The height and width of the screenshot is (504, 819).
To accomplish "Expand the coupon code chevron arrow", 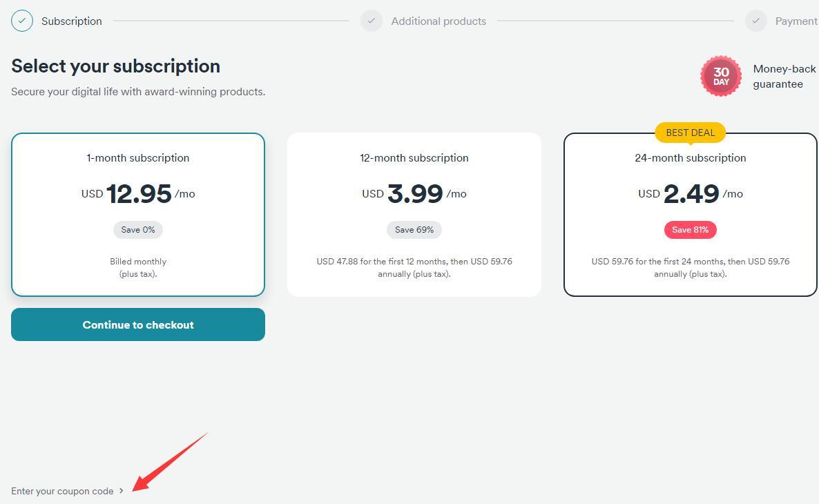I will pos(122,491).
